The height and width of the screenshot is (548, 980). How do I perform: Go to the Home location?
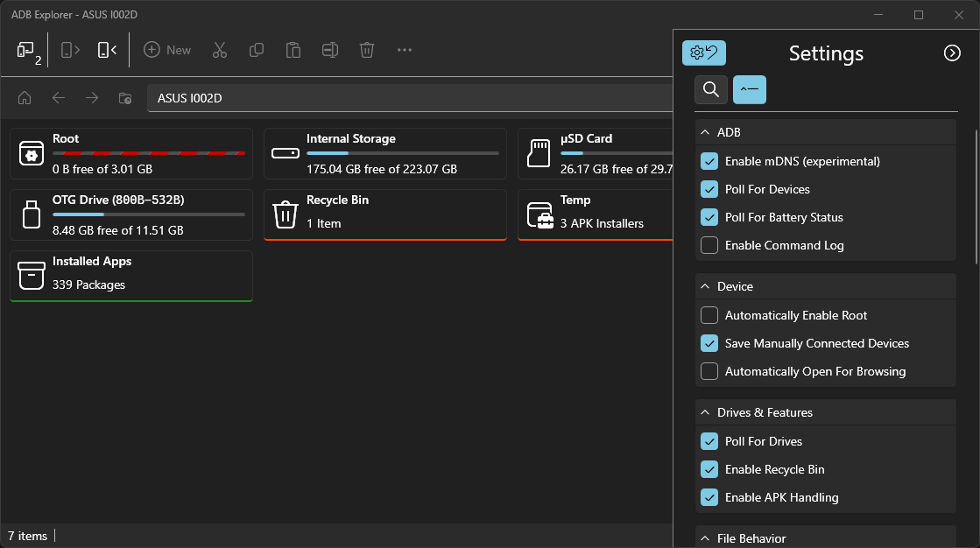(25, 98)
